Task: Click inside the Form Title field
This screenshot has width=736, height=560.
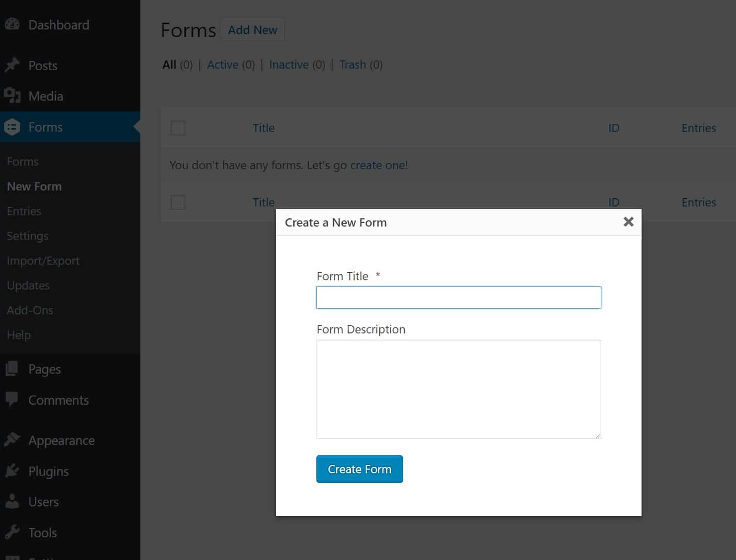Action: (x=458, y=297)
